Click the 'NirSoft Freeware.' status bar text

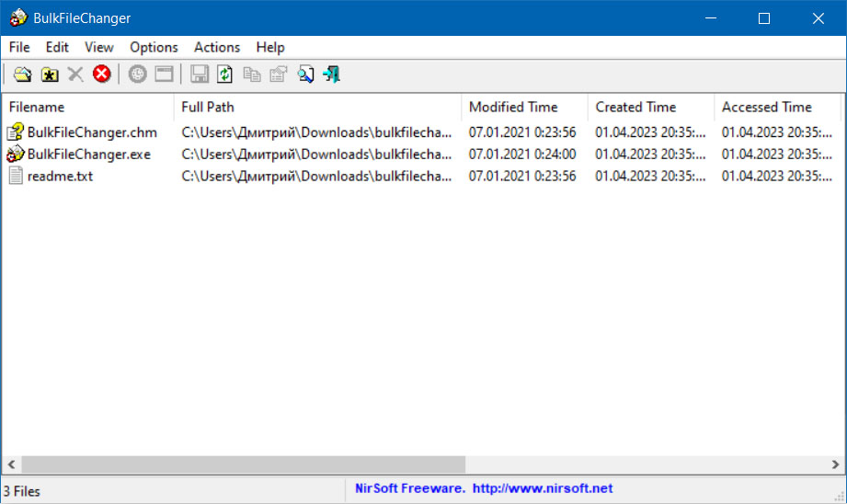409,488
